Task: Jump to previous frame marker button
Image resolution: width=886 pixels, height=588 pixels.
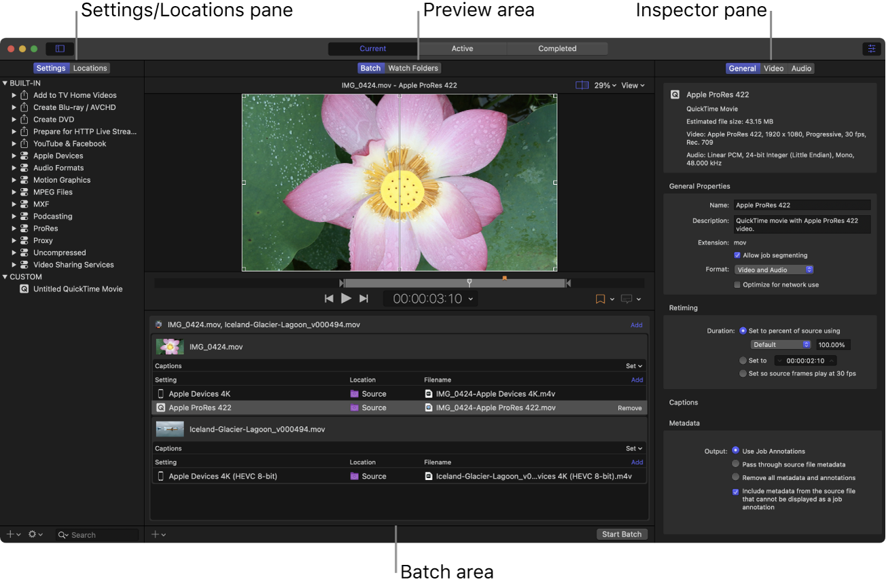Action: click(329, 298)
